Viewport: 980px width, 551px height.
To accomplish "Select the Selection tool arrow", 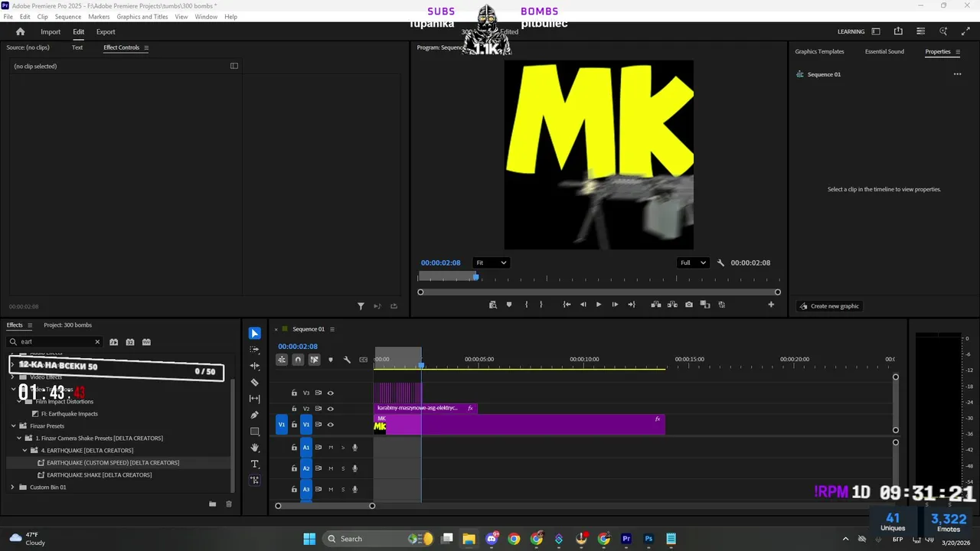I will point(255,334).
